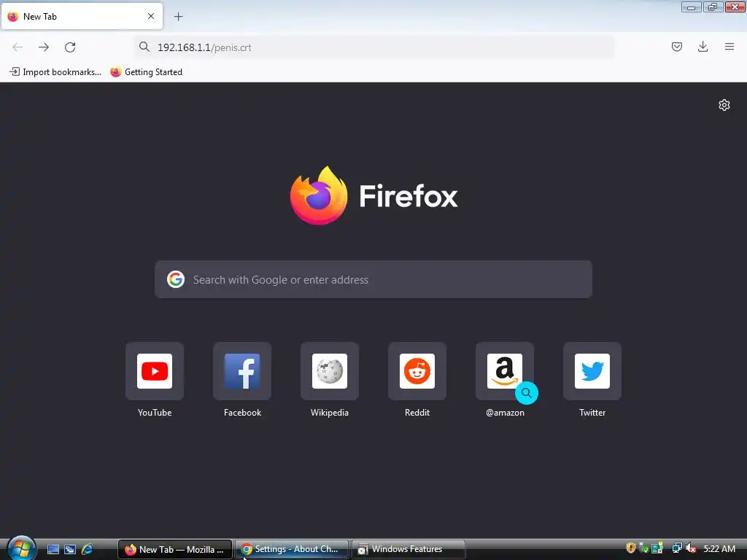Launch Internet Explorer from quick launch
The image size is (747, 560).
88,549
